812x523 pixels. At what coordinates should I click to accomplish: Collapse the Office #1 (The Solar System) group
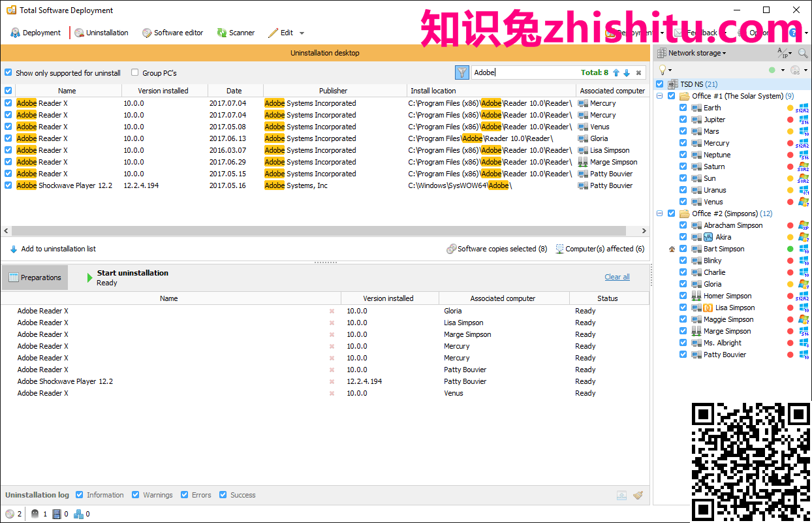click(x=660, y=96)
